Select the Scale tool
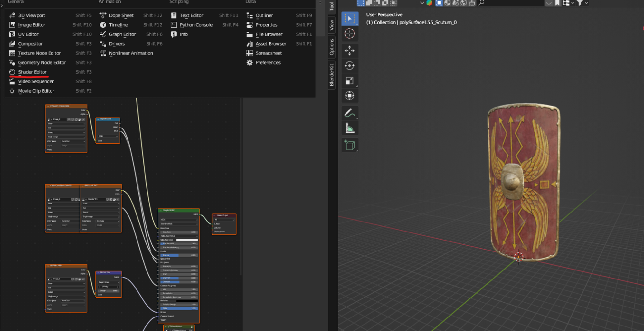Screen dimensions: 644x331 click(x=350, y=80)
